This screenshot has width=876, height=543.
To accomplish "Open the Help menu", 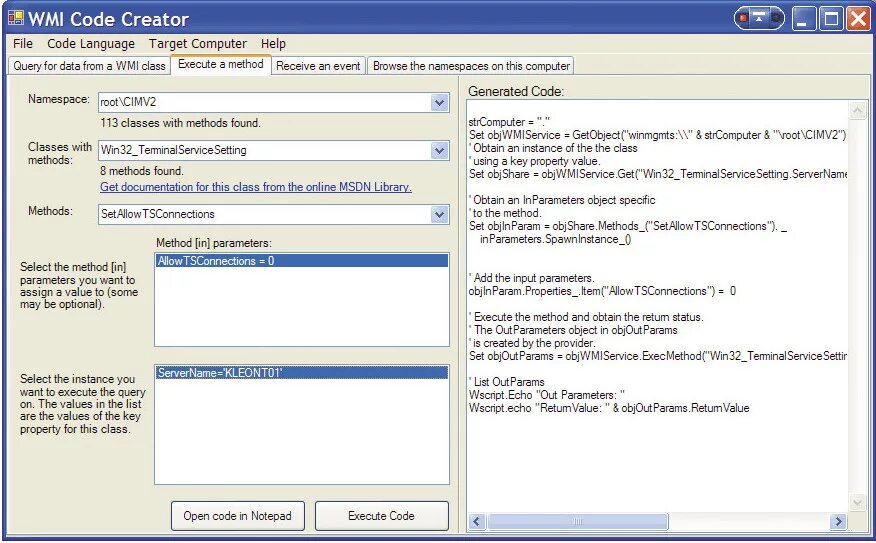I will 273,44.
